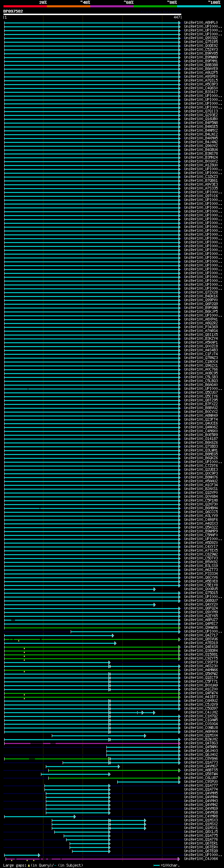Click hit label UniRef100_Q8T295
Viewport: 224px width, 868px height.
click(x=201, y=400)
